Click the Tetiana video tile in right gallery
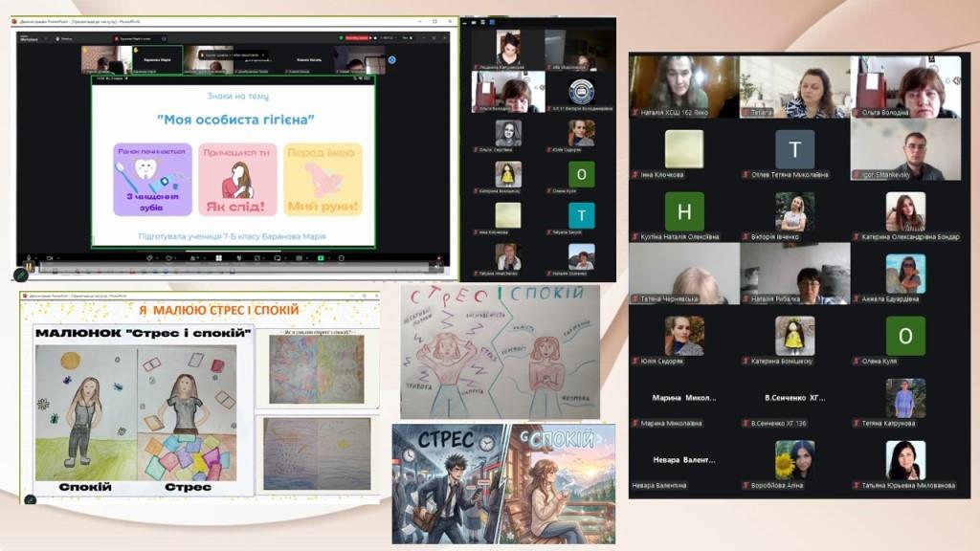The image size is (980, 551). tap(794, 86)
